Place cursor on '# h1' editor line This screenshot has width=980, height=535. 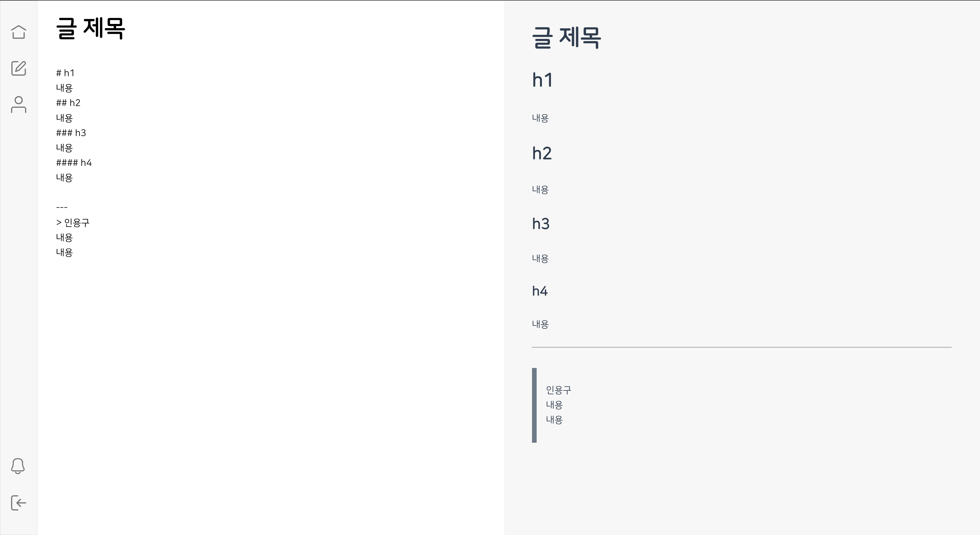point(65,73)
